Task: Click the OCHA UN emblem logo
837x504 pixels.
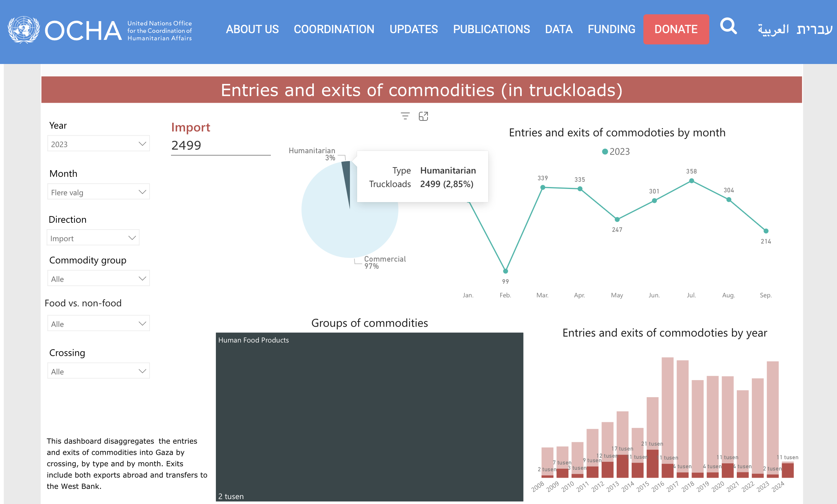Action: click(24, 30)
